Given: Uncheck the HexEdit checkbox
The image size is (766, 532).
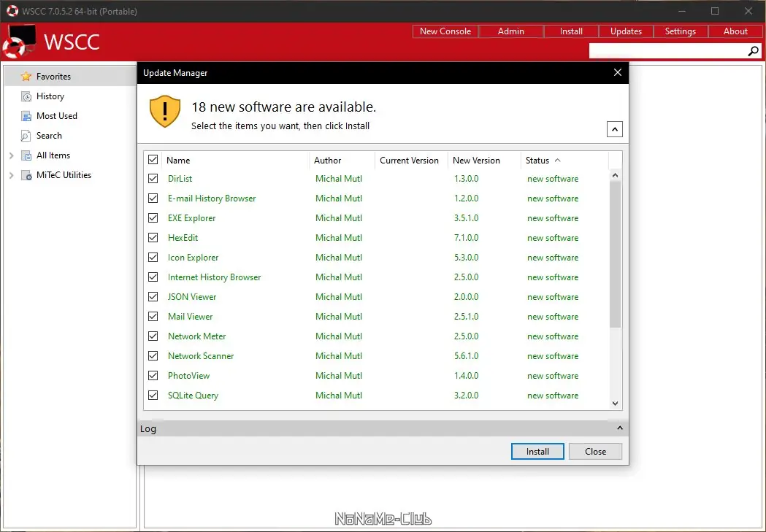Looking at the screenshot, I should tap(153, 238).
